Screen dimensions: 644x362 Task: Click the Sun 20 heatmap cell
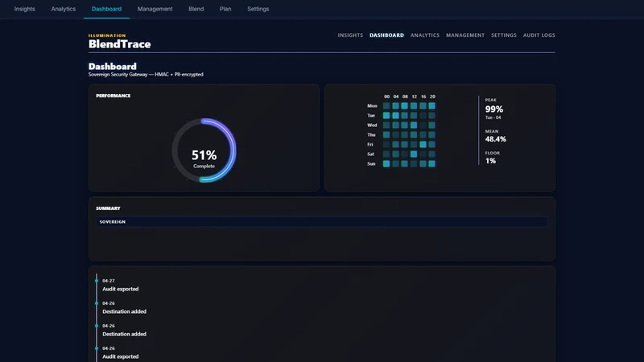(x=431, y=164)
